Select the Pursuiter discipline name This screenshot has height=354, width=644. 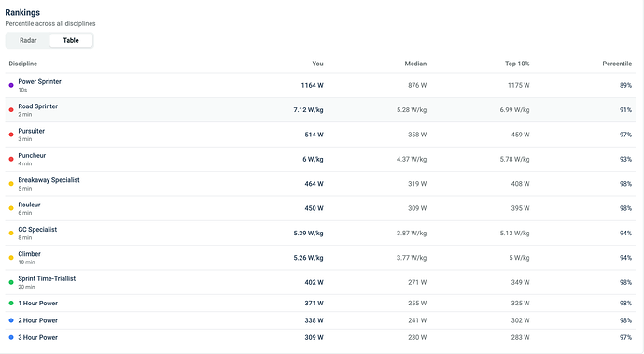[x=31, y=131]
